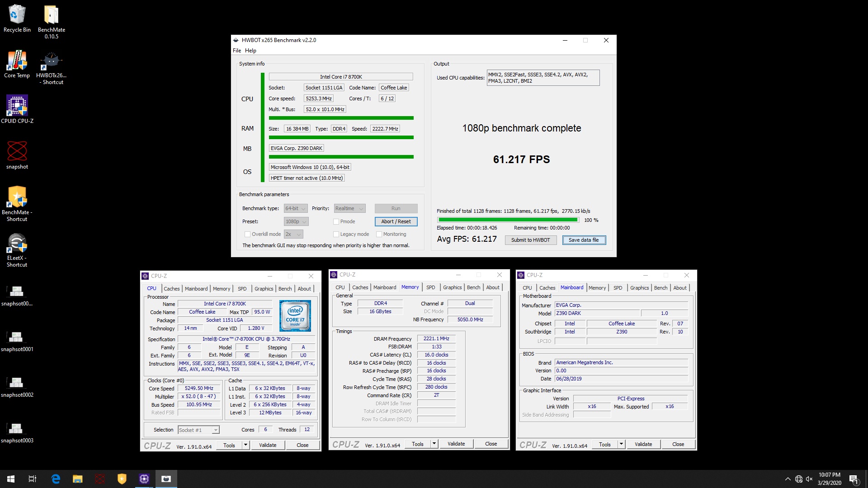The width and height of the screenshot is (868, 488).
Task: Click the muted volume tray icon
Action: pos(809,479)
